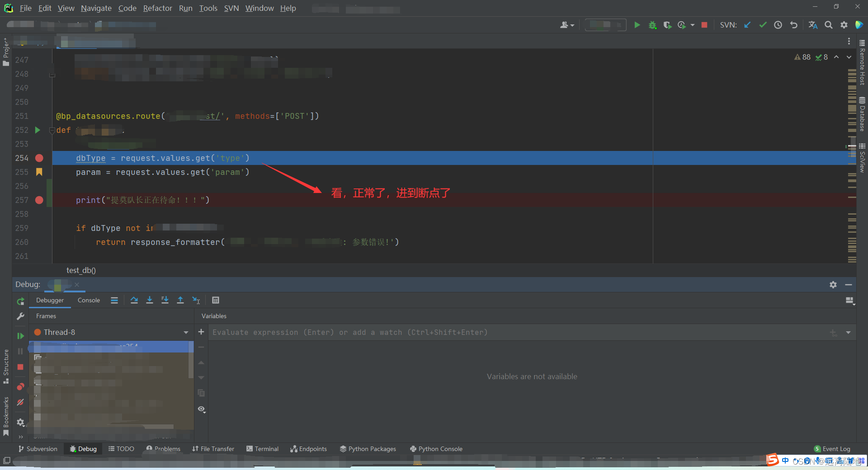The height and width of the screenshot is (470, 868).
Task: Toggle breakpoint on line 257
Action: click(39, 200)
